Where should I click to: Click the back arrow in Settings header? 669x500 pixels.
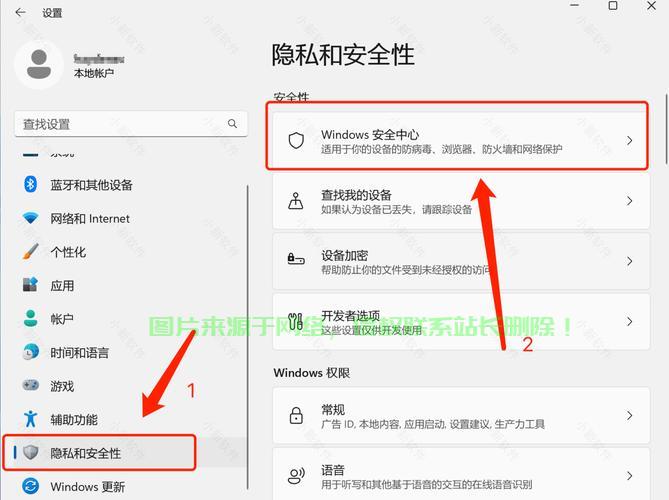(20, 12)
